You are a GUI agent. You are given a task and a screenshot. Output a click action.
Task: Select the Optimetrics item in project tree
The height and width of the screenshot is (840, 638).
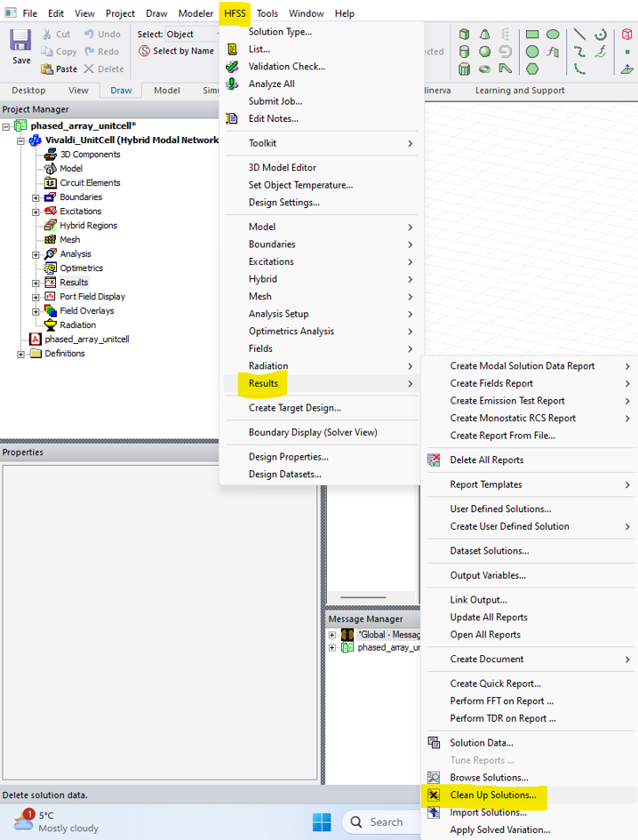[81, 268]
